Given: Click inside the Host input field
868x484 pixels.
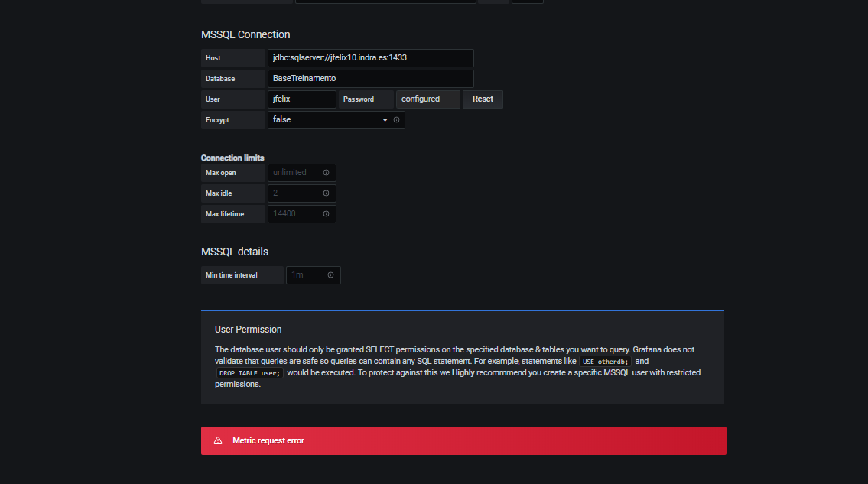Looking at the screenshot, I should click(x=370, y=57).
